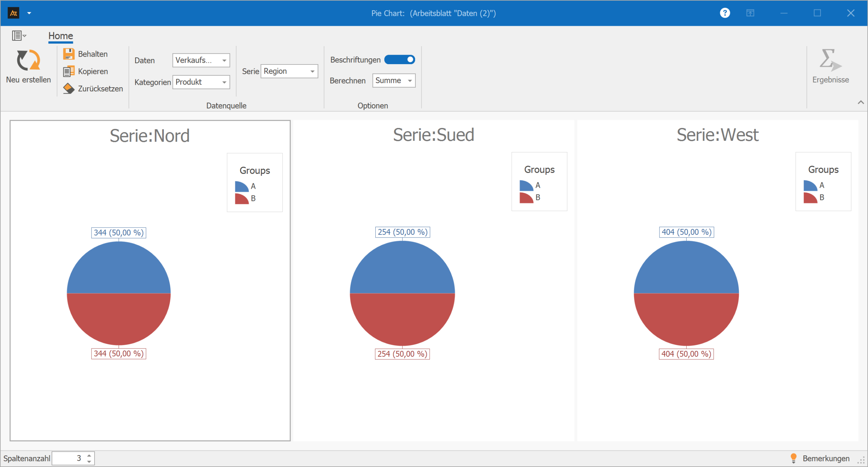The image size is (868, 467).
Task: Open the Serie Region dropdown
Action: click(312, 71)
